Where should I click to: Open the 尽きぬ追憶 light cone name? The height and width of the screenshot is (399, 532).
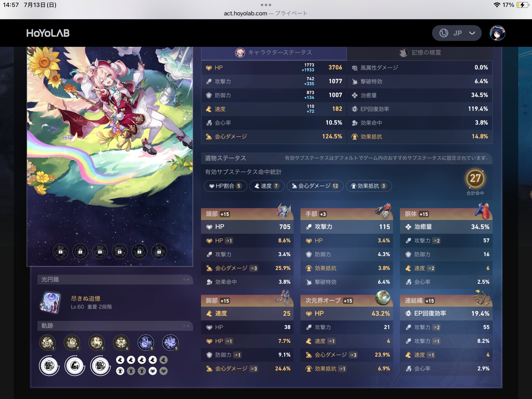pyautogui.click(x=86, y=298)
